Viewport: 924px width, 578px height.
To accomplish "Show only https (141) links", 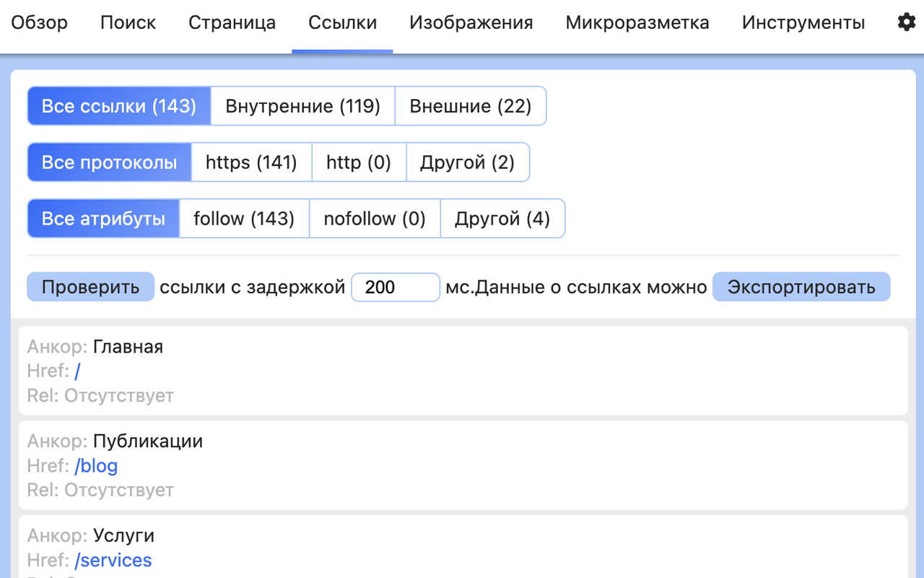I will click(x=251, y=163).
